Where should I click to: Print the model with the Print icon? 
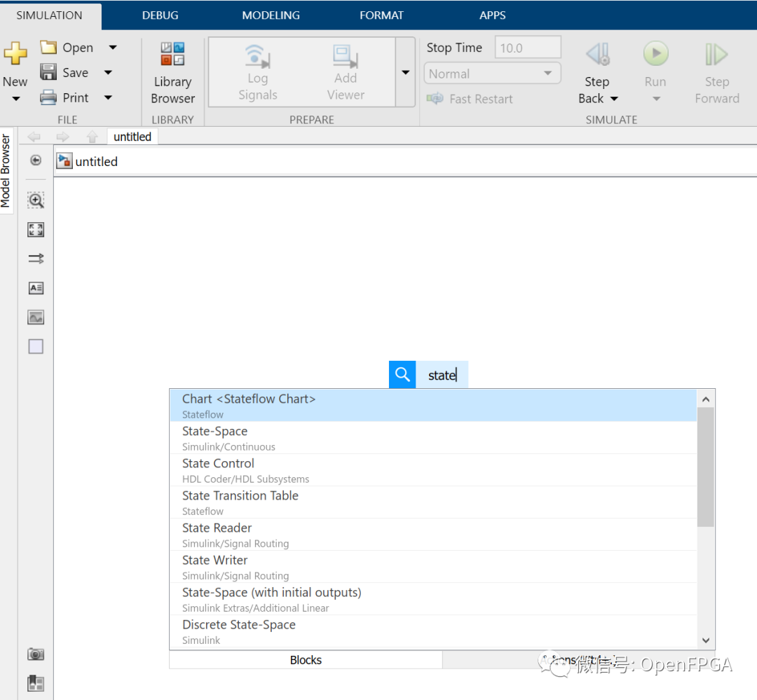[x=48, y=97]
